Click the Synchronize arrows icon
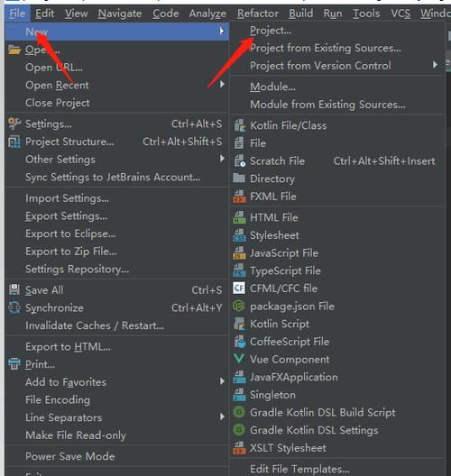The image size is (451, 476). 14,307
